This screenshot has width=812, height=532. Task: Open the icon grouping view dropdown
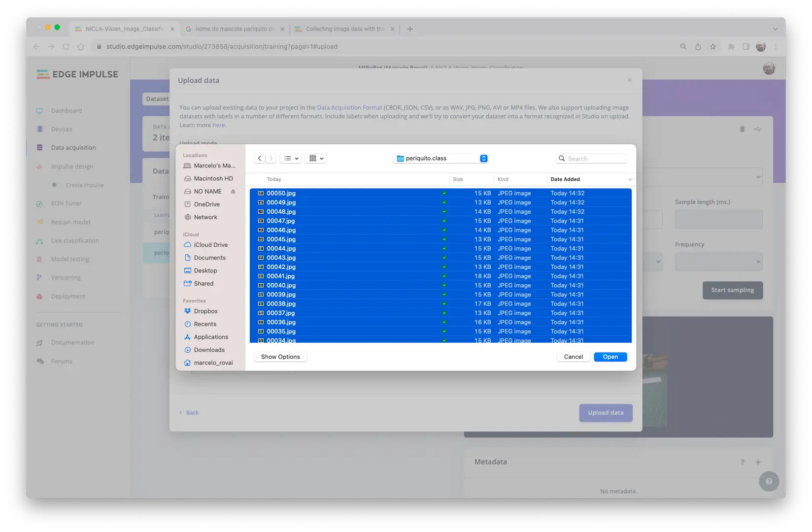click(316, 159)
